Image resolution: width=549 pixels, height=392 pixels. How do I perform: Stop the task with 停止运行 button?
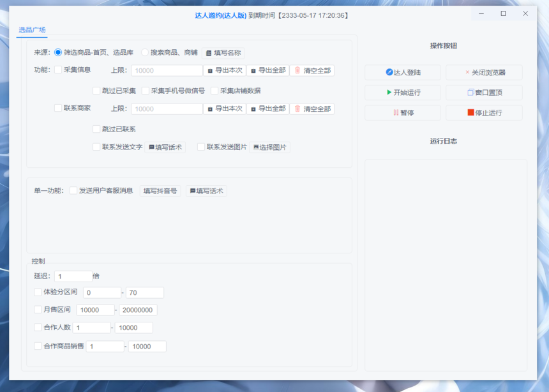484,112
